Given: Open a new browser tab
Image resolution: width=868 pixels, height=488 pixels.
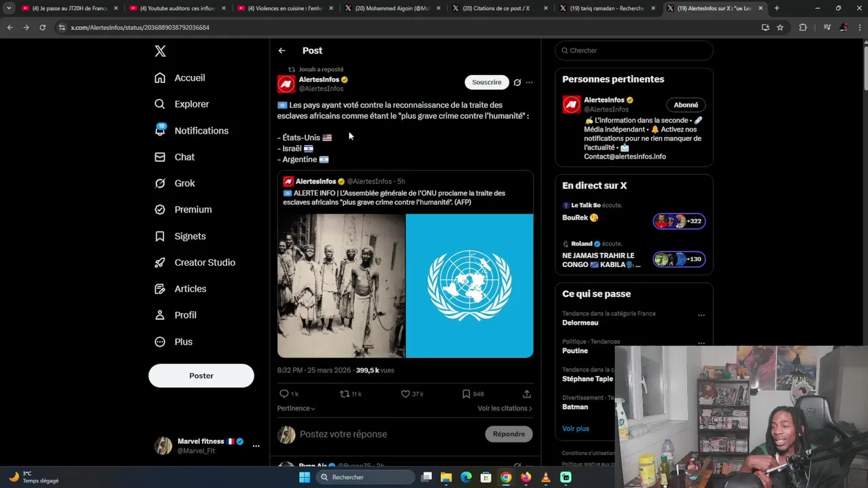Looking at the screenshot, I should click(x=777, y=8).
